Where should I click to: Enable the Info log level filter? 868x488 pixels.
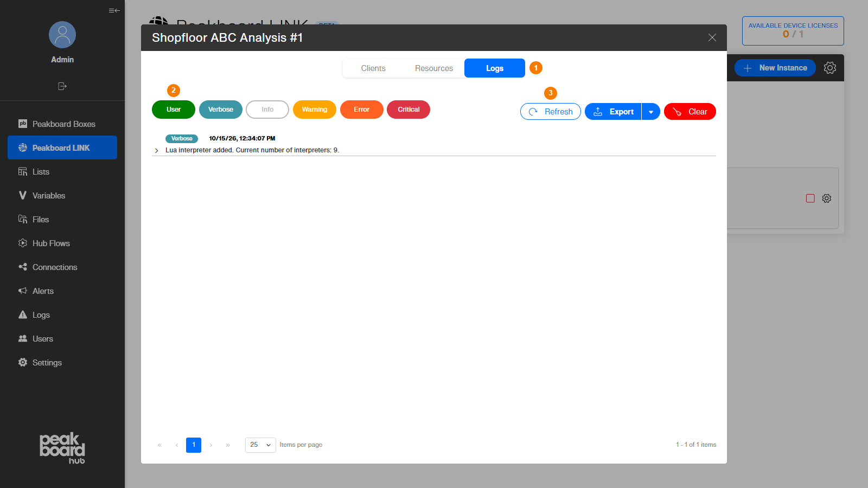pos(267,110)
